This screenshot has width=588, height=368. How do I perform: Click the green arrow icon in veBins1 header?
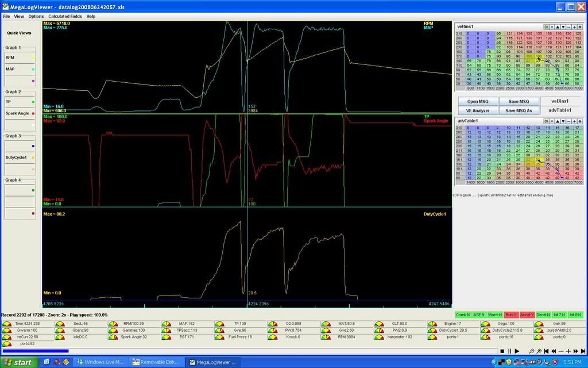547,27
